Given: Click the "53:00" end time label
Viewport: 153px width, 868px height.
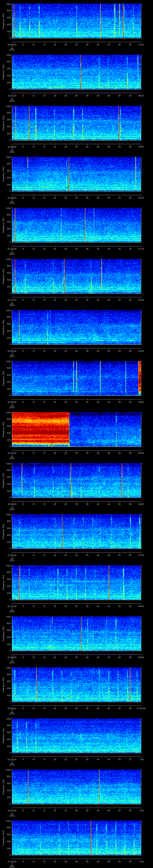Looking at the screenshot, I should pos(141,351).
